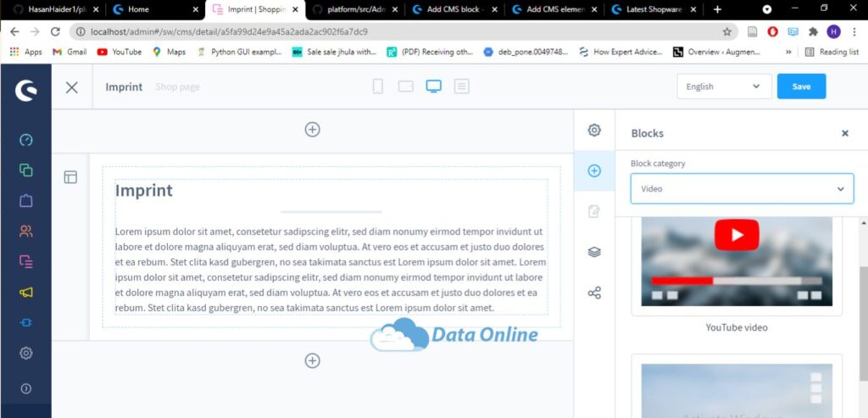This screenshot has width=868, height=418.
Task: Open the Content sidebar icon
Action: click(26, 261)
